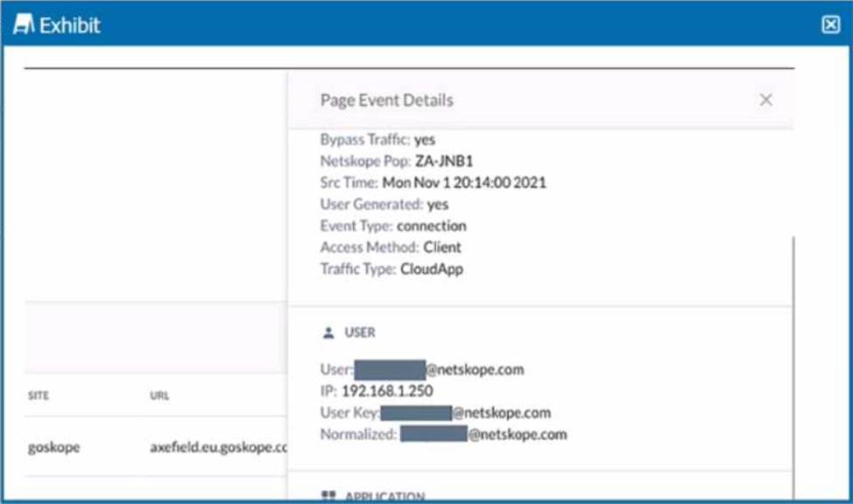Image resolution: width=853 pixels, height=504 pixels.
Task: Click the IP address 192.168.1.250
Action: pyautogui.click(x=387, y=391)
